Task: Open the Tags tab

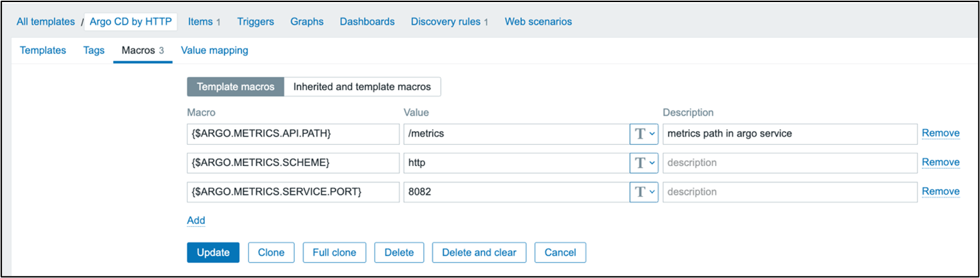Action: (93, 50)
